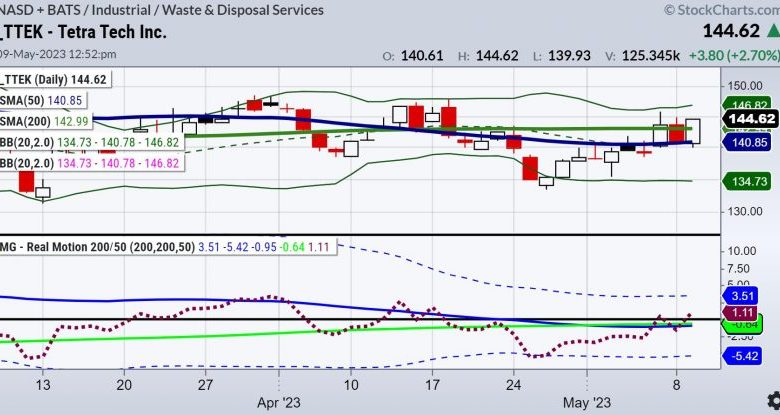780x415 pixels.
Task: Click the settings gear icon at bottom right
Action: (x=774, y=401)
